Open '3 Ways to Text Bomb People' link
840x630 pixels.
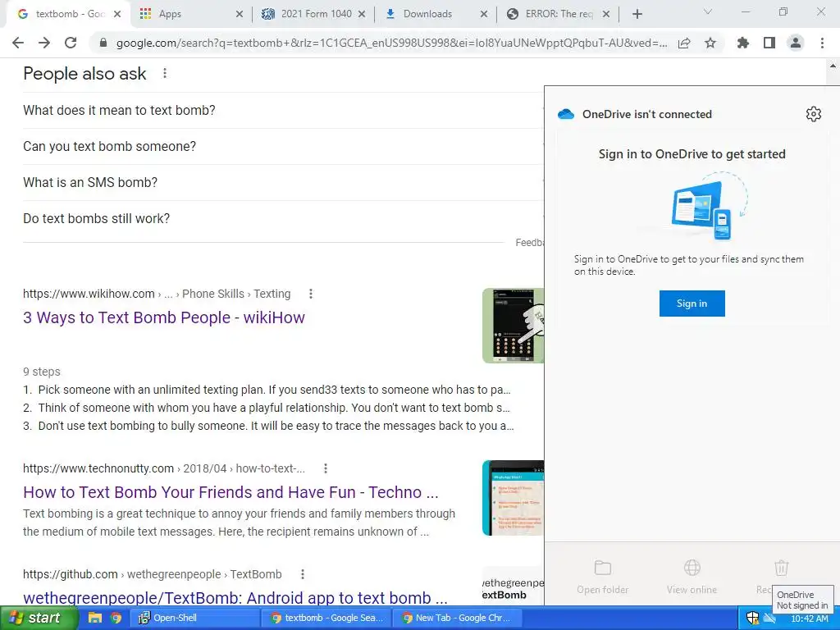point(164,317)
